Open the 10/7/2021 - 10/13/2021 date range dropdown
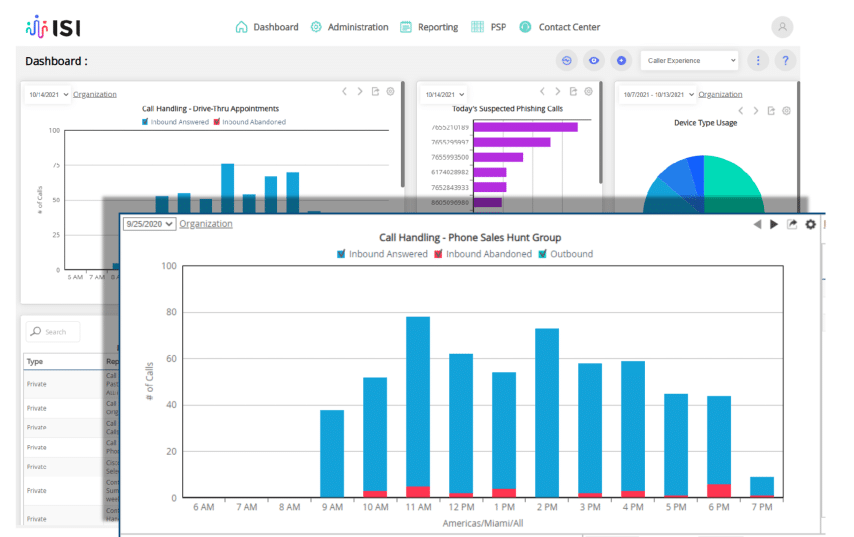 [656, 95]
